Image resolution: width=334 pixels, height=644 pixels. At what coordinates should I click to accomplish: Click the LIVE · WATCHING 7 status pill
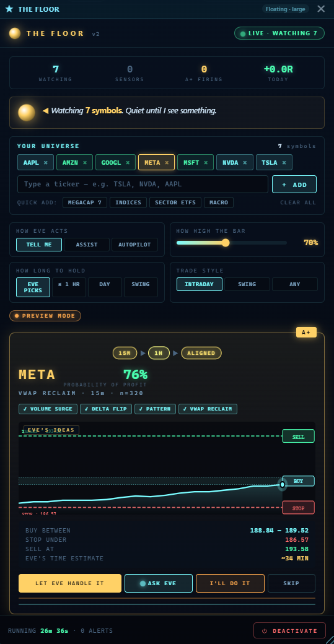tap(279, 33)
